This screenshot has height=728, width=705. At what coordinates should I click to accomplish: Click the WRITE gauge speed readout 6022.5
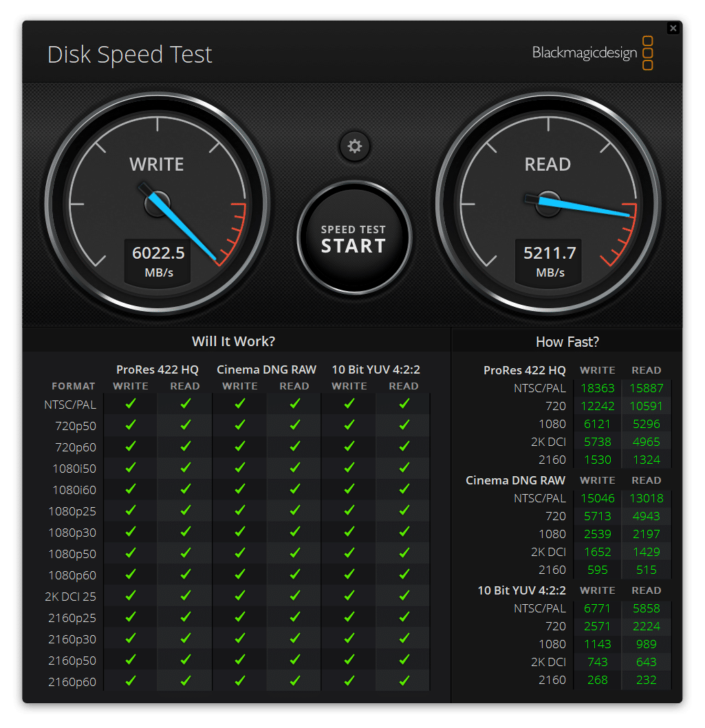158,253
